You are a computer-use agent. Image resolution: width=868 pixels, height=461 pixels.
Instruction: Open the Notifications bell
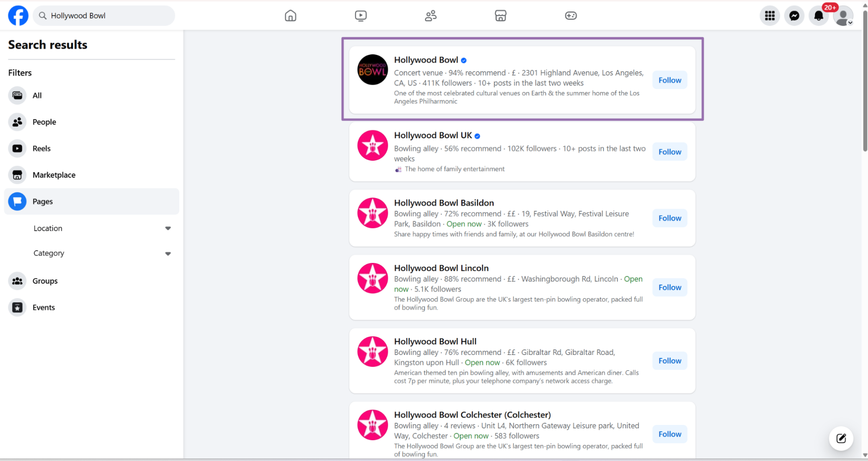[818, 16]
